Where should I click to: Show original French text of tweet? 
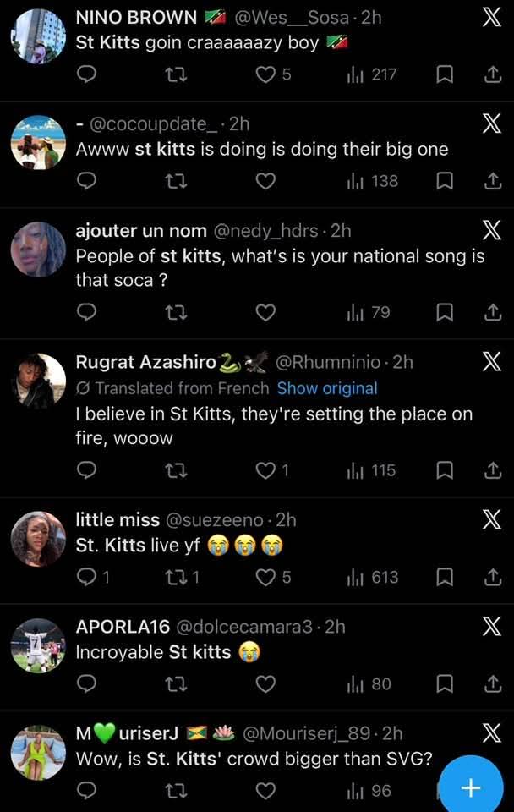point(327,388)
